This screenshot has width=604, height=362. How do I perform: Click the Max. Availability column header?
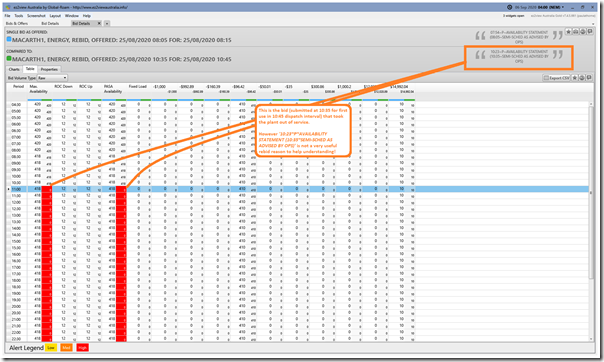tap(39, 89)
